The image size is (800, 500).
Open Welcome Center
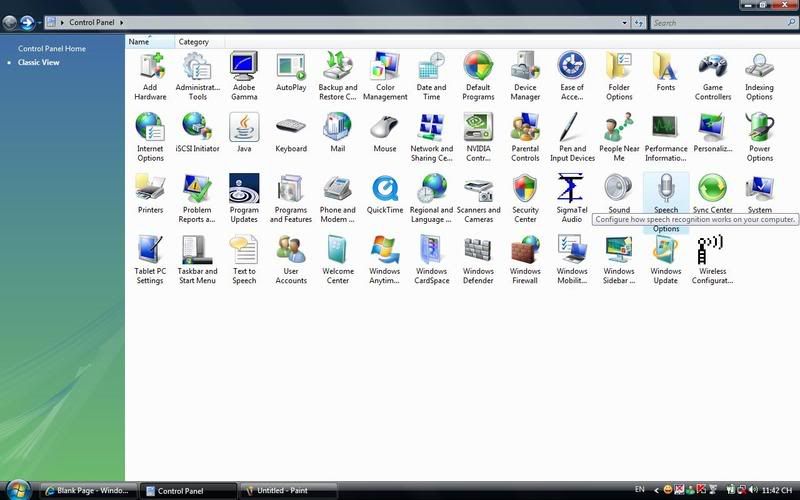(x=338, y=260)
